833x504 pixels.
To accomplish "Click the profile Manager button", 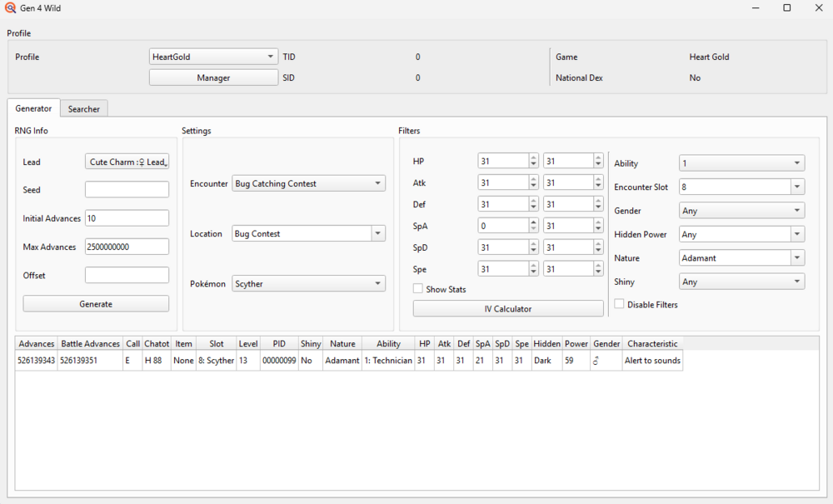I will [213, 77].
